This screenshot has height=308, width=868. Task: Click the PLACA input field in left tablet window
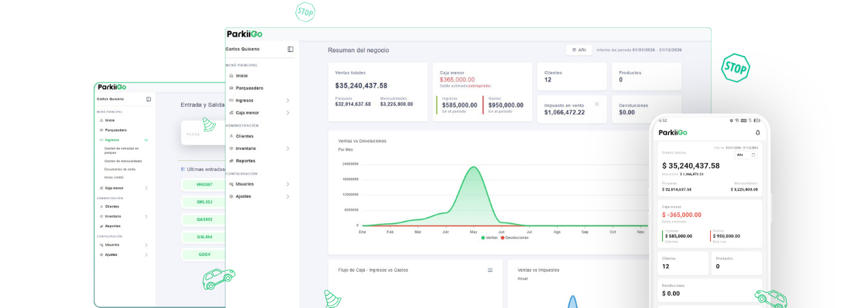(x=204, y=133)
